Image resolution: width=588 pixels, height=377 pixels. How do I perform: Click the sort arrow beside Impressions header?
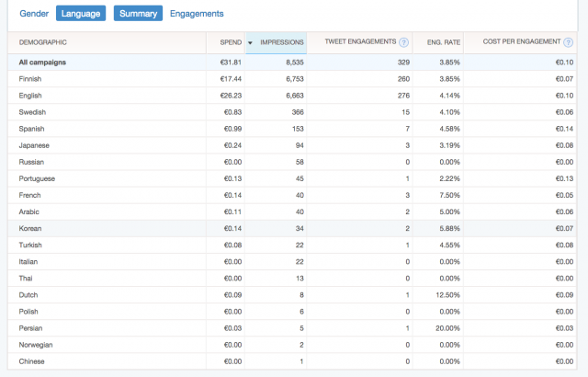click(x=251, y=42)
